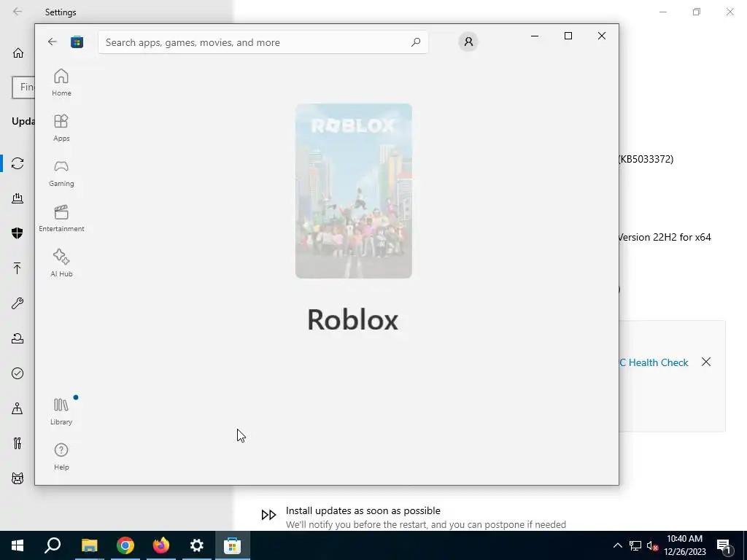Open the Windows Start menu
747x560 pixels.
[x=18, y=545]
